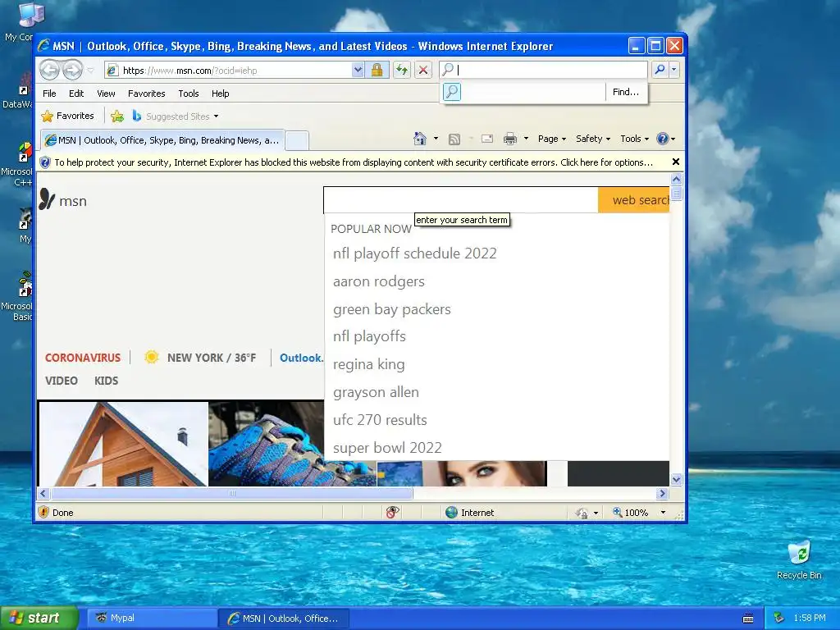The width and height of the screenshot is (840, 630).
Task: Open the VIDEO section link
Action: (x=61, y=381)
